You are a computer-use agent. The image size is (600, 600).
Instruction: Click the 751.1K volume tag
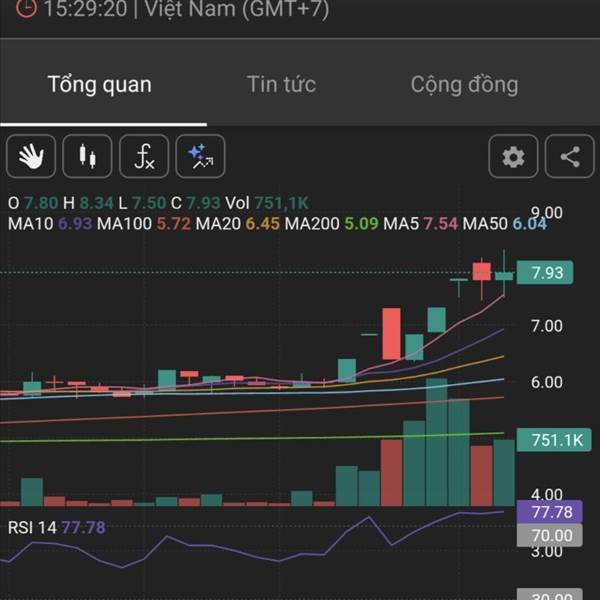click(x=554, y=440)
